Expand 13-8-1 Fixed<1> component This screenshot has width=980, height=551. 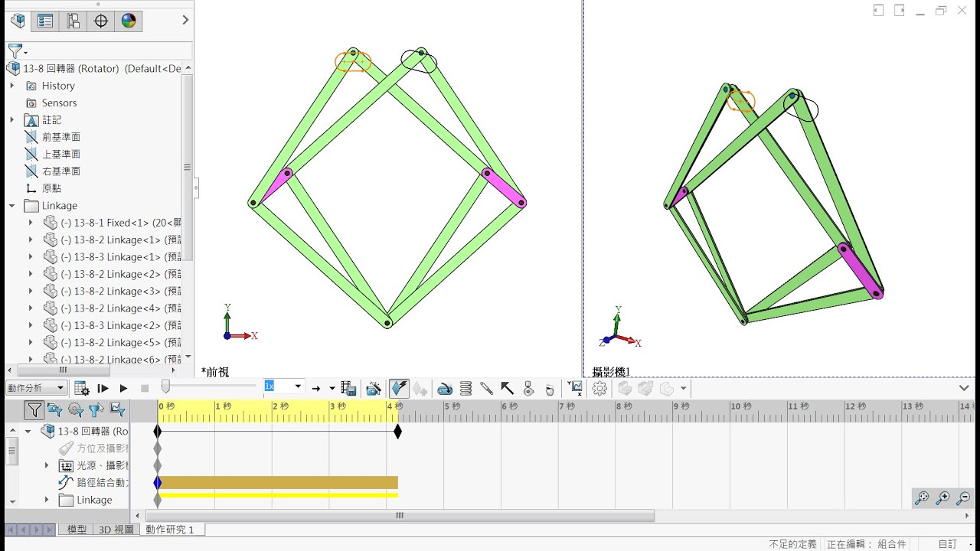(31, 223)
